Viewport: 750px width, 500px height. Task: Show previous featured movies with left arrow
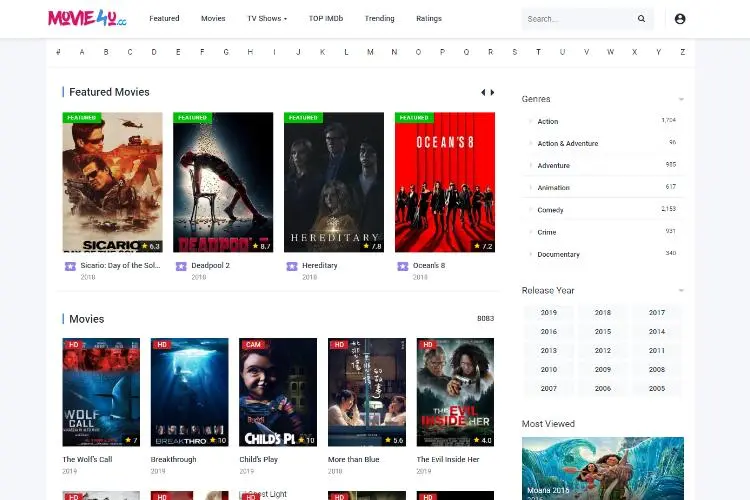[483, 92]
